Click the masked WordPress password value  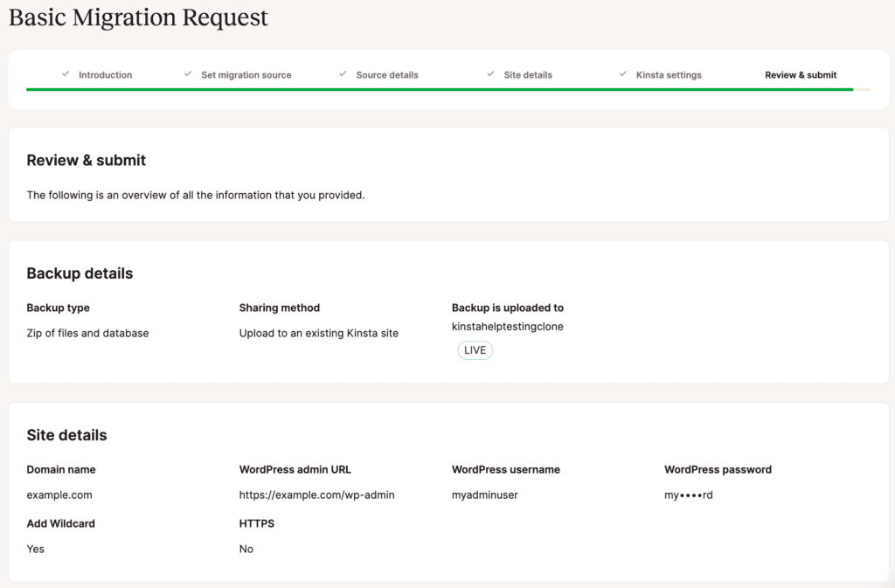pyautogui.click(x=688, y=495)
